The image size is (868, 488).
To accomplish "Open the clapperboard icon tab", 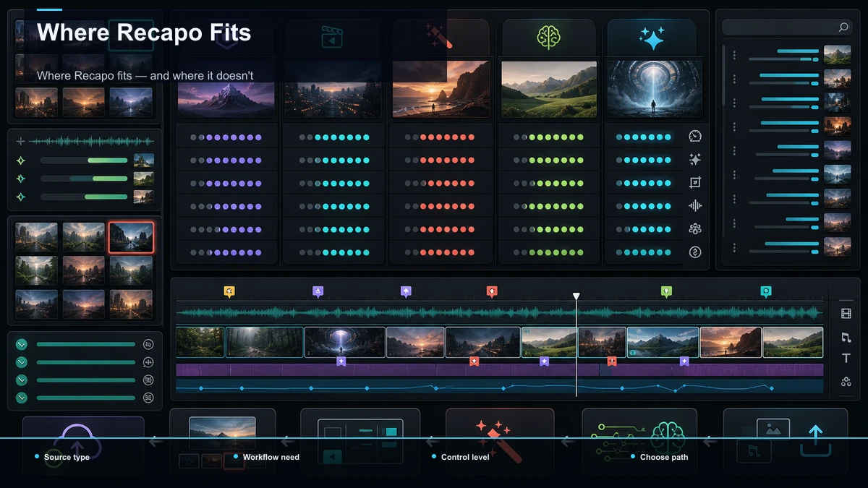I will click(x=333, y=38).
